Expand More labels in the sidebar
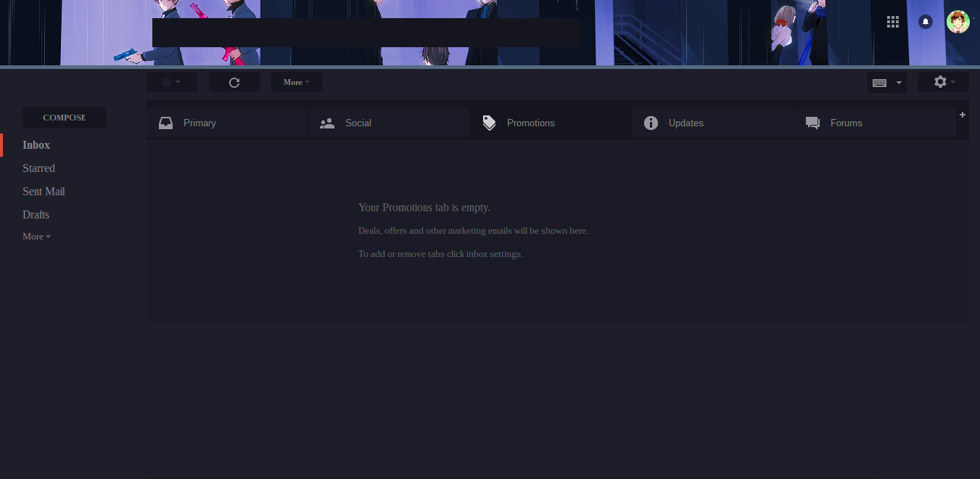 tap(36, 237)
